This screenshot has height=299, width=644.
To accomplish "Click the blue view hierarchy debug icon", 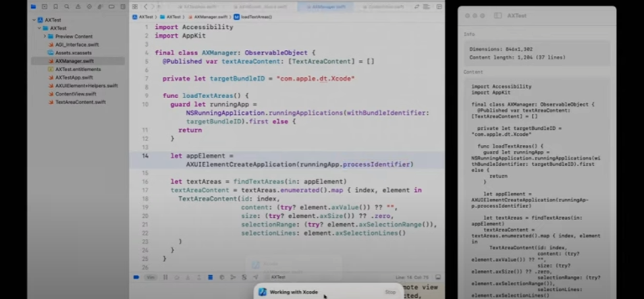I will (210, 277).
